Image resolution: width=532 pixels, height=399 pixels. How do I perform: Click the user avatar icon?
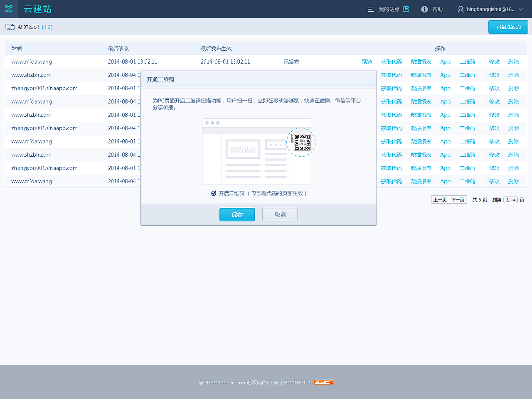[x=461, y=9]
